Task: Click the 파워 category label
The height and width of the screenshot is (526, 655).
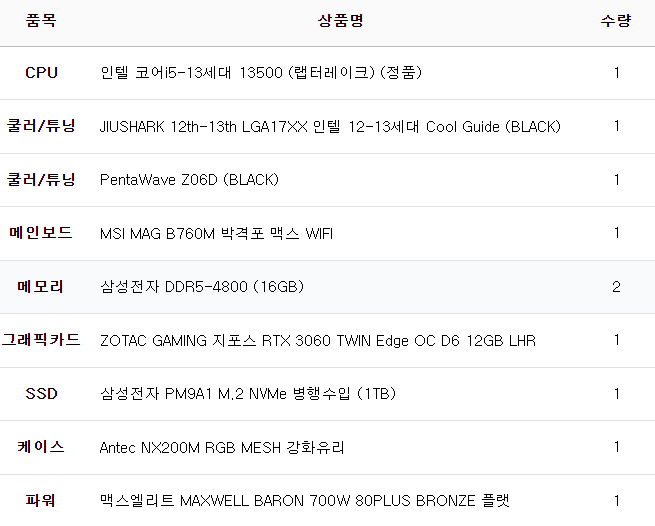Action: 41,500
